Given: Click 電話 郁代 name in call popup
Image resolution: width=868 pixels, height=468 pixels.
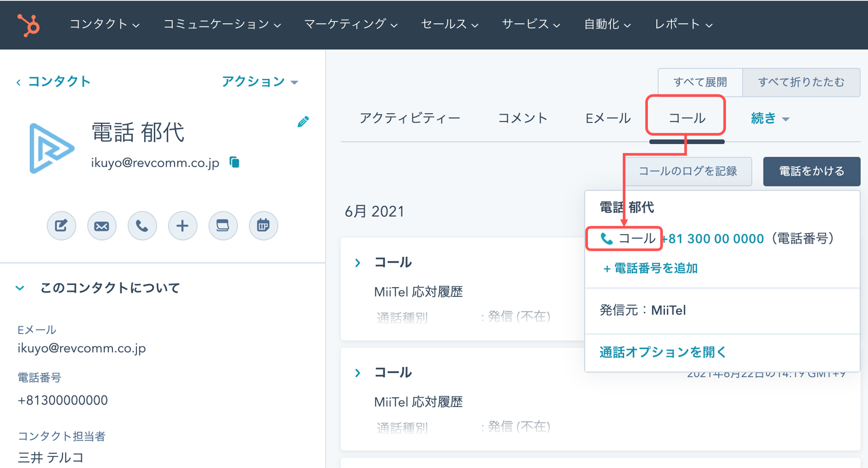Looking at the screenshot, I should 626,207.
